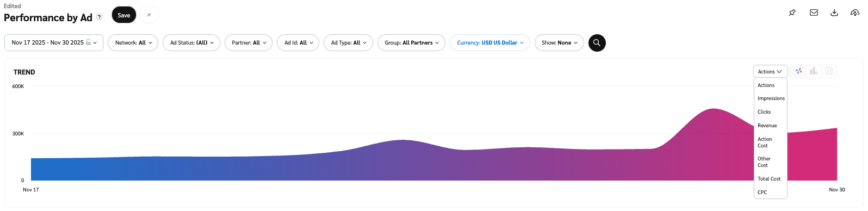
Task: Pin this report with the pin icon
Action: click(x=792, y=13)
